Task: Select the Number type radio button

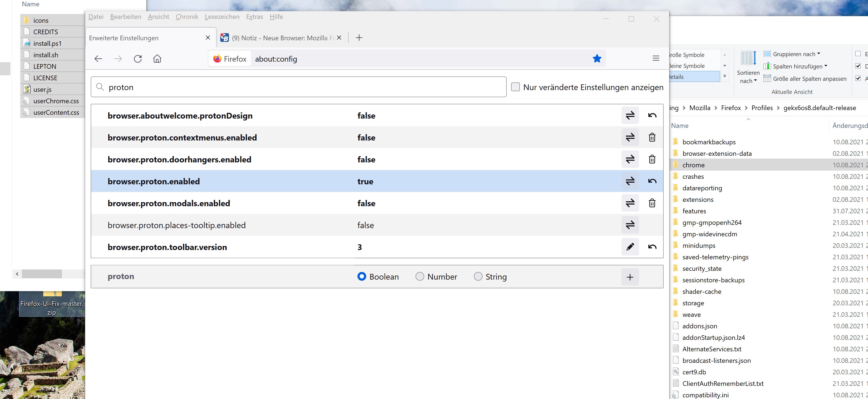Action: tap(420, 277)
